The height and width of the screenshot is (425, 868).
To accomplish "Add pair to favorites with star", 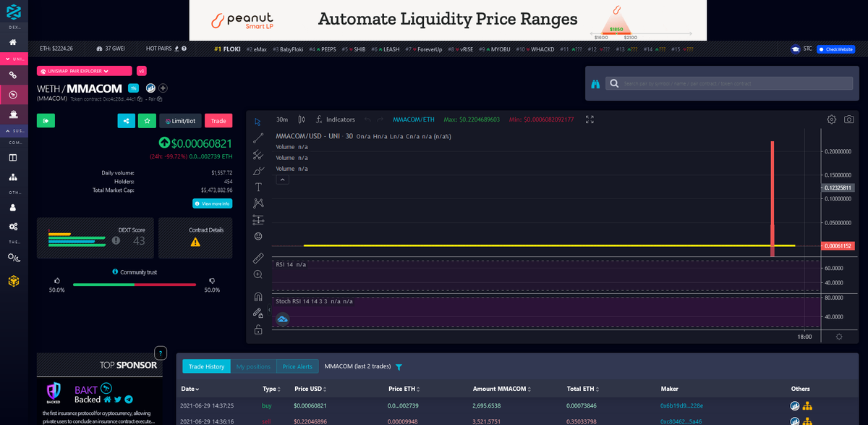I will pos(147,121).
